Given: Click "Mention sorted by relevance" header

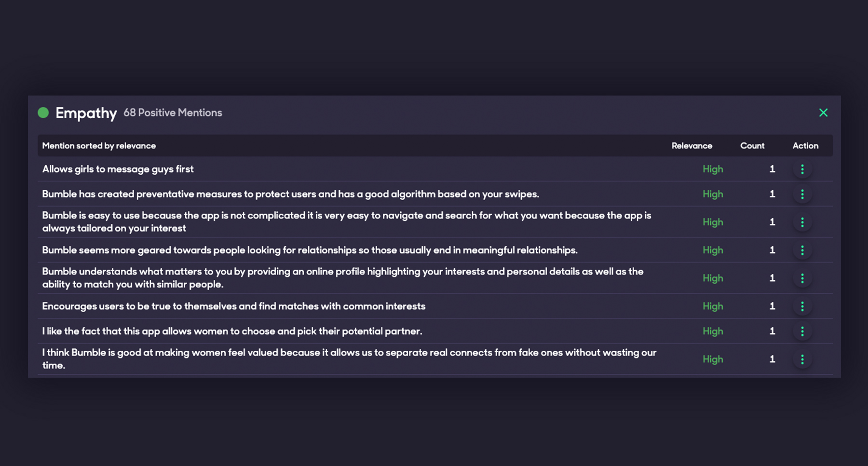Looking at the screenshot, I should [x=99, y=146].
